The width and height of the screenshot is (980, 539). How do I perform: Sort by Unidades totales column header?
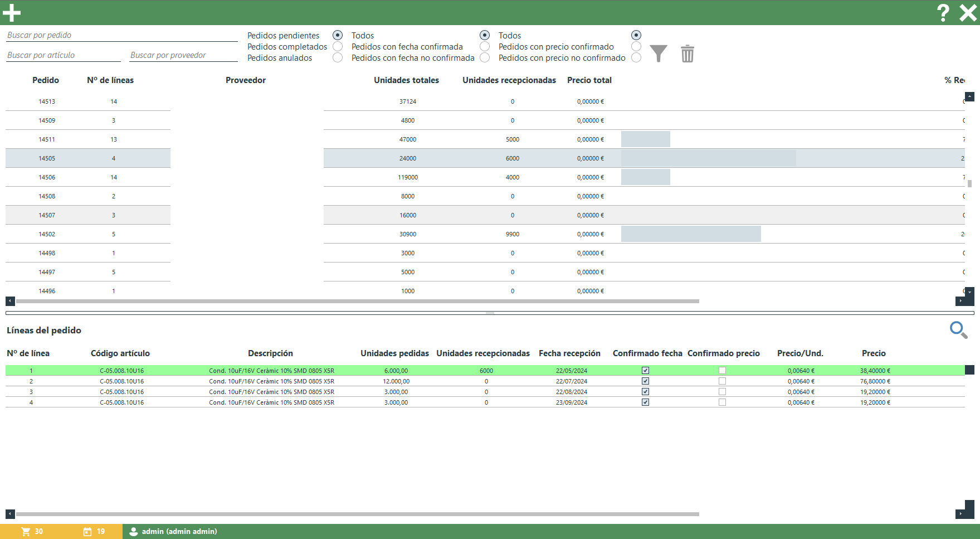[406, 80]
